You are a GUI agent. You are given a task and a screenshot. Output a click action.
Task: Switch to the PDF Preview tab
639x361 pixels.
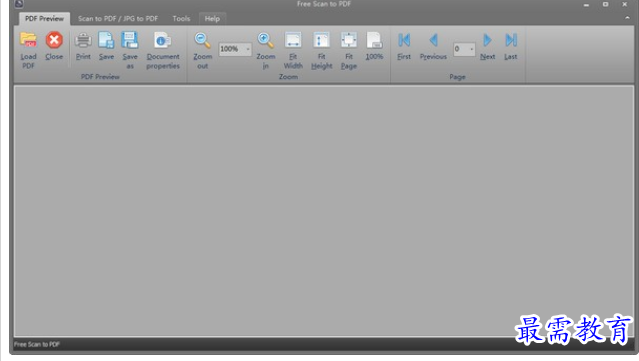[x=44, y=19]
